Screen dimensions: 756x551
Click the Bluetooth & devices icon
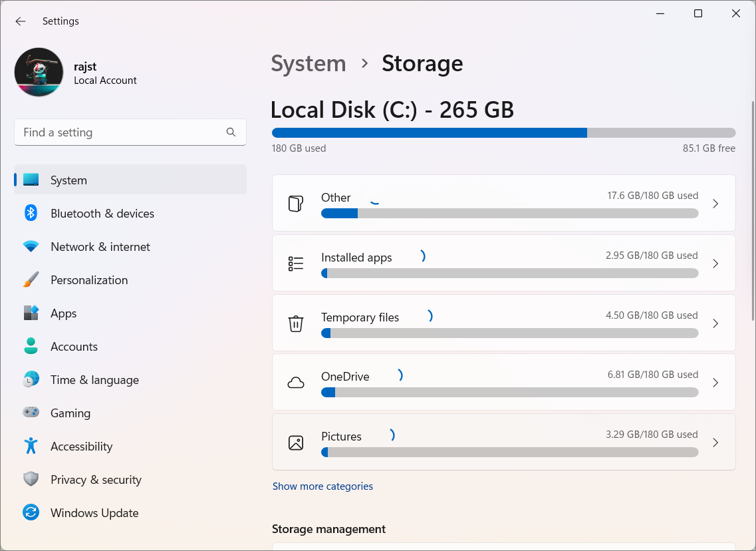(31, 213)
